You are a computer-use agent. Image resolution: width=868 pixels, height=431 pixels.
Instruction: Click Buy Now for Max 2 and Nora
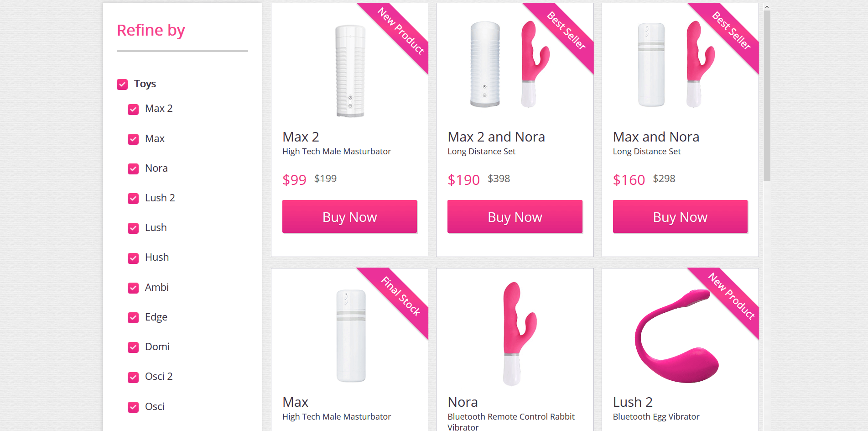pos(515,217)
